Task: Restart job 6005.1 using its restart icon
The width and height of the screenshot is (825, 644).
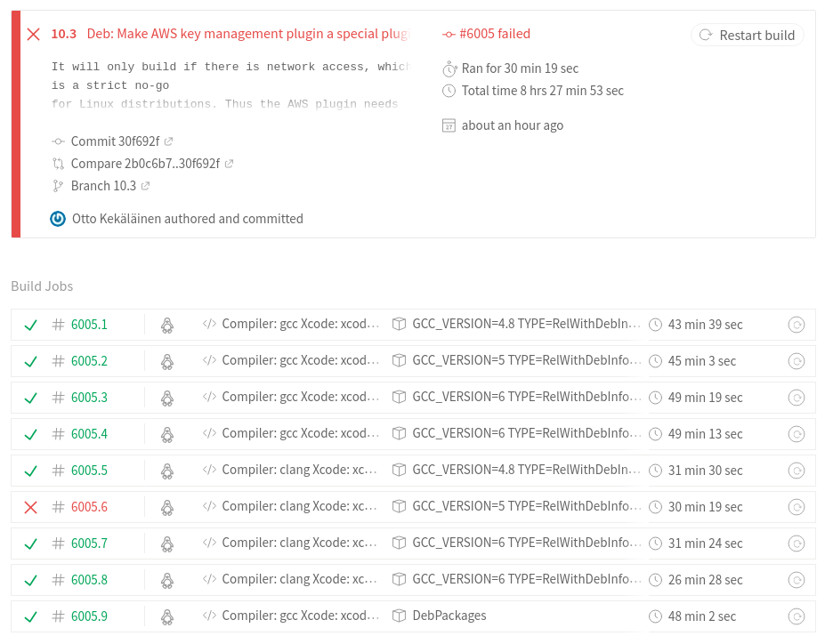Action: 797,325
